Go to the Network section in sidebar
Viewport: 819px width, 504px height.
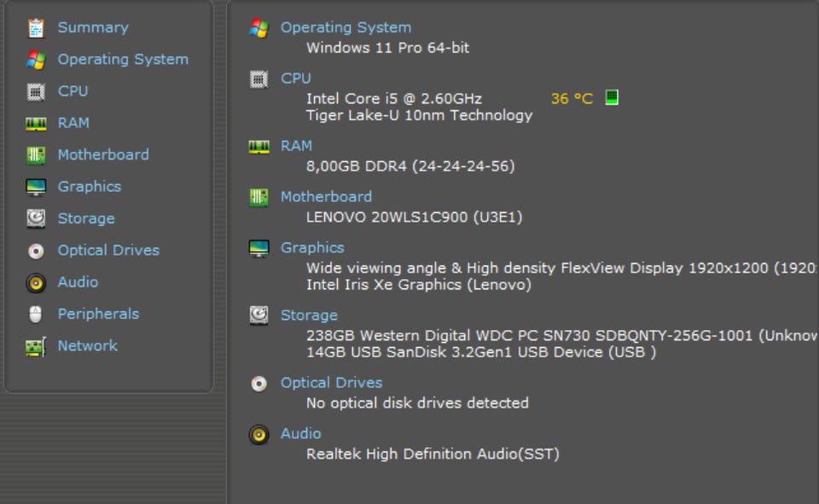coord(87,345)
